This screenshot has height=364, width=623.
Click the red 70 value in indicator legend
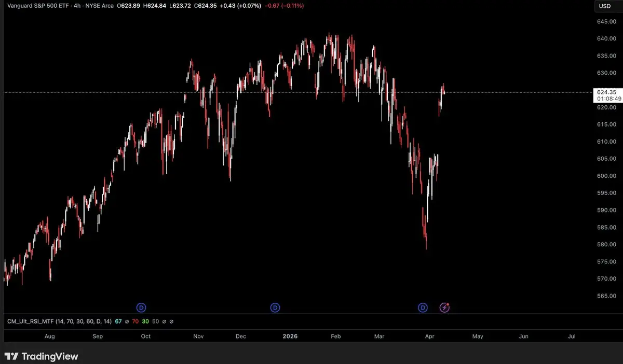click(135, 321)
